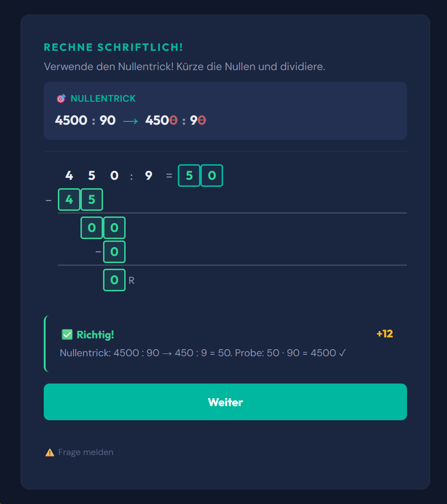The image size is (447, 504).
Task: Focus the subtraction box showing 5
Action: coord(92,200)
